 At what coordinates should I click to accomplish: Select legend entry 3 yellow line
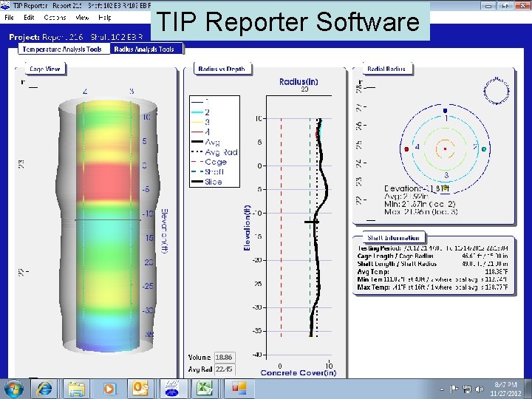tap(200, 122)
